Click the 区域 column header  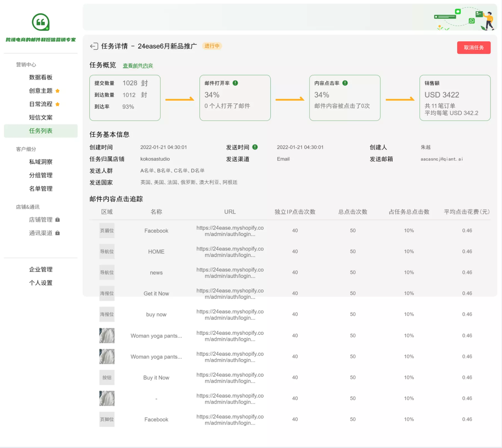tap(107, 212)
